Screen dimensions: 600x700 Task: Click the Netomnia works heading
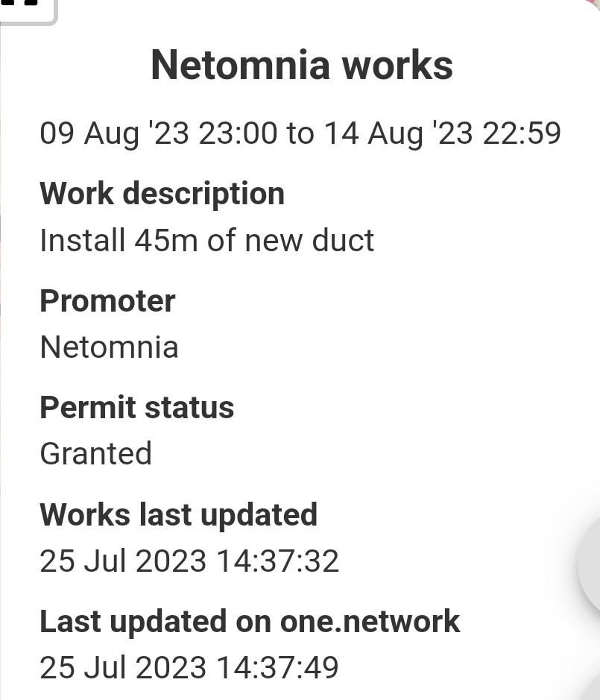point(302,65)
